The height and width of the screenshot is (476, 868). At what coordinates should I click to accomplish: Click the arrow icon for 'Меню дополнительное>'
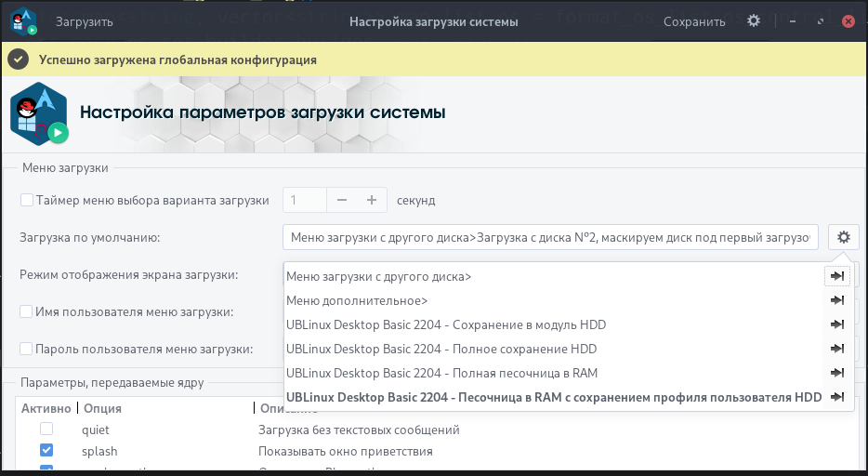(836, 300)
